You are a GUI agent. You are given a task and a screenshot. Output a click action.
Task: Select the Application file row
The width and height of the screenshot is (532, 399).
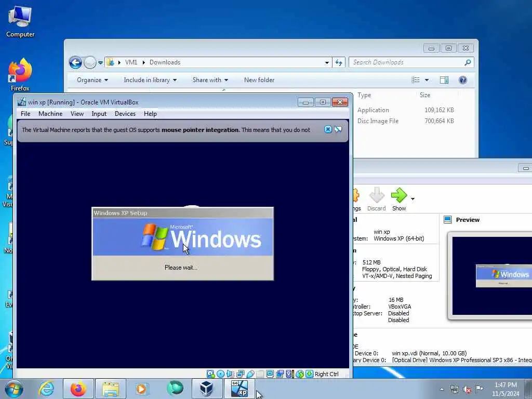pos(405,110)
